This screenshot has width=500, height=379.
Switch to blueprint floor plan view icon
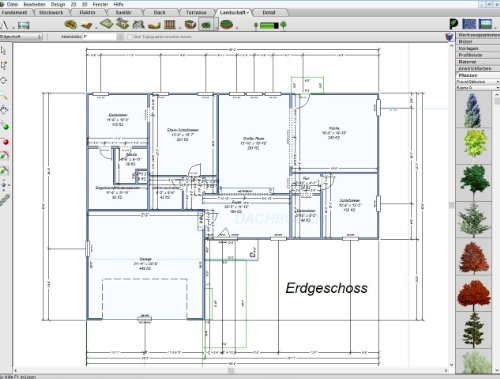click(469, 24)
